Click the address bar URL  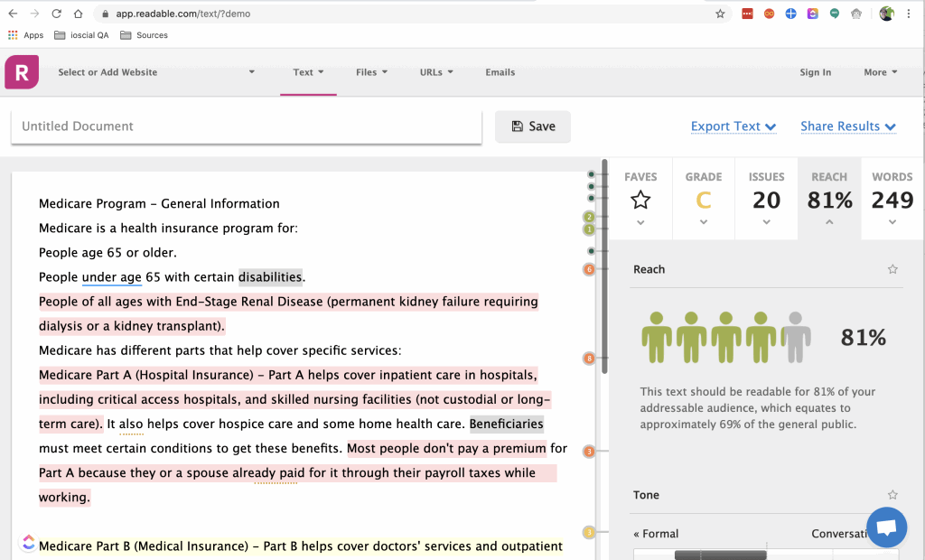(x=182, y=14)
